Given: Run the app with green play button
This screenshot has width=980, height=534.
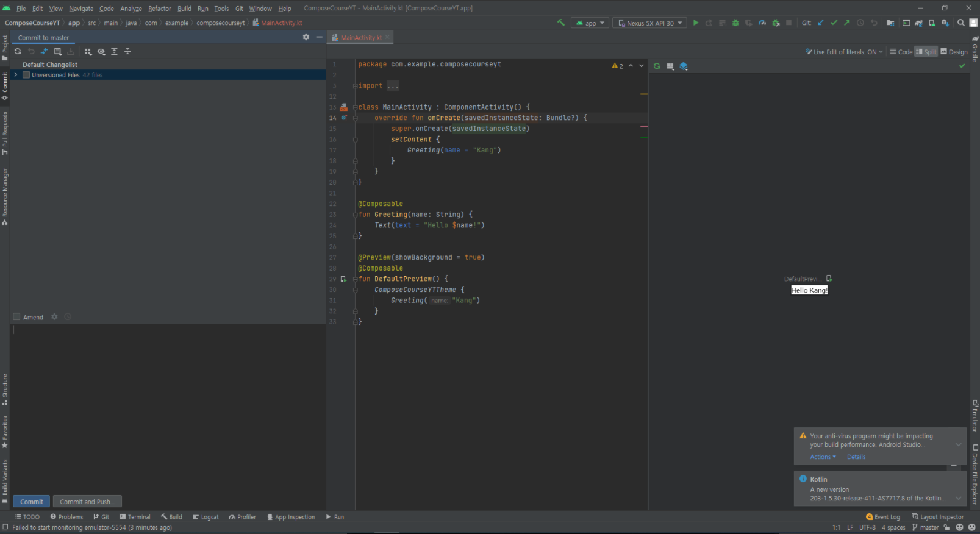Looking at the screenshot, I should tap(696, 23).
